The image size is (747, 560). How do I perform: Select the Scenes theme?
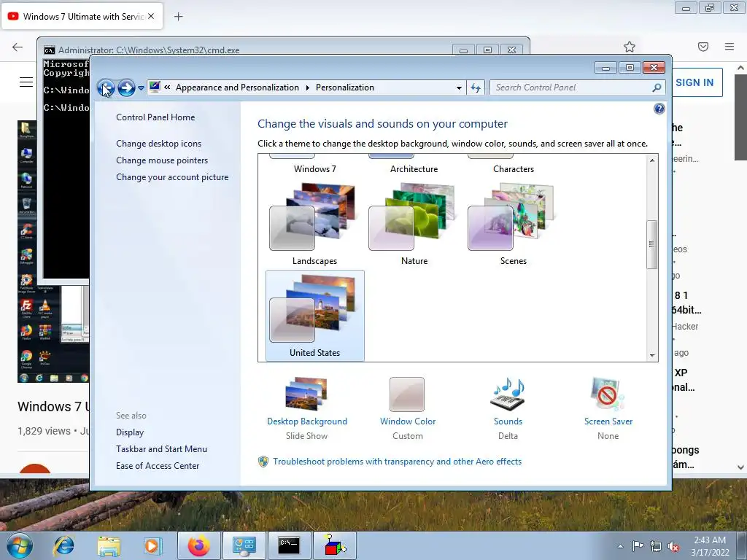coord(513,225)
